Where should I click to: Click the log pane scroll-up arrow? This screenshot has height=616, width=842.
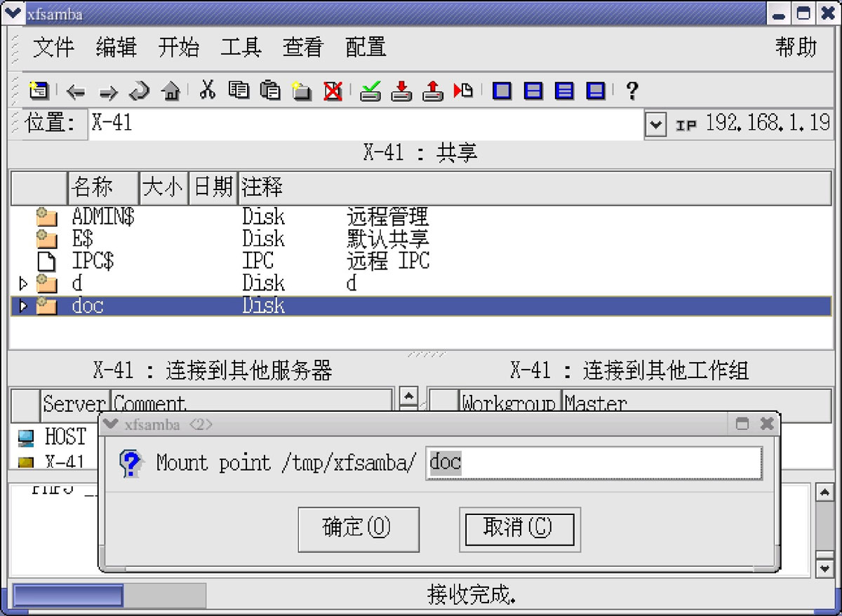(x=825, y=493)
